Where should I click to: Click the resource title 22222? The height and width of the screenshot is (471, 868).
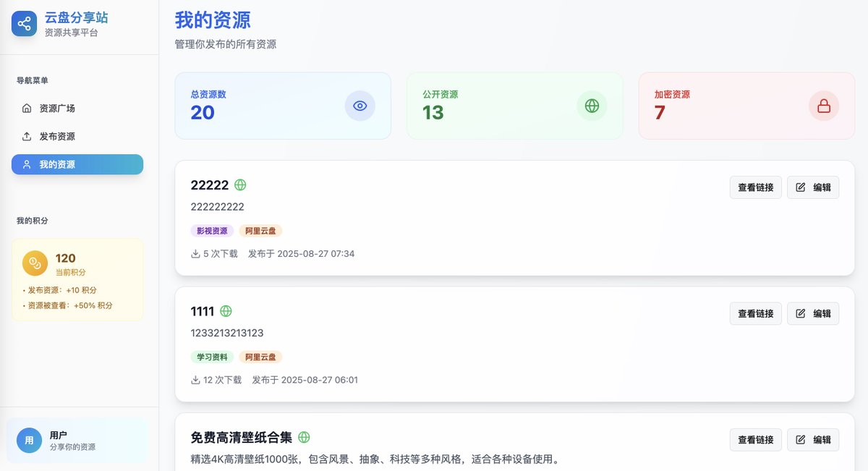click(210, 185)
